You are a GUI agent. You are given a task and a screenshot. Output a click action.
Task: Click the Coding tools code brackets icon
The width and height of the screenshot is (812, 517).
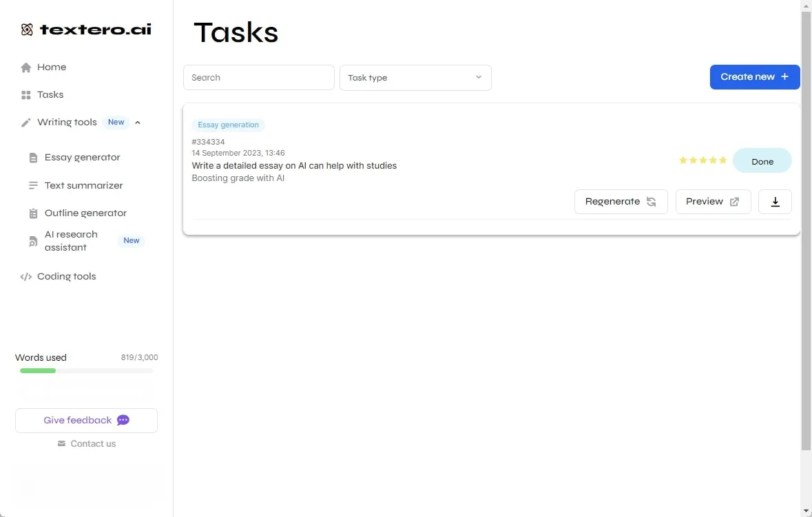pos(26,277)
